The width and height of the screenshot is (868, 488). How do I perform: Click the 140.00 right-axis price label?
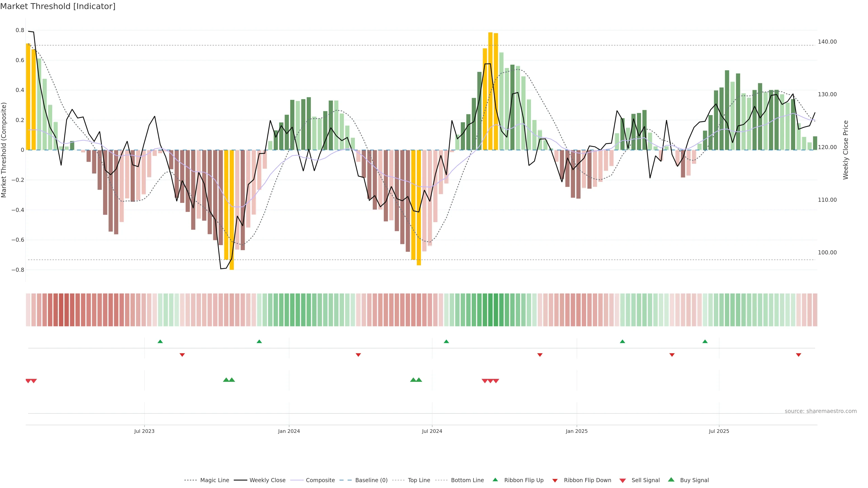coord(827,42)
